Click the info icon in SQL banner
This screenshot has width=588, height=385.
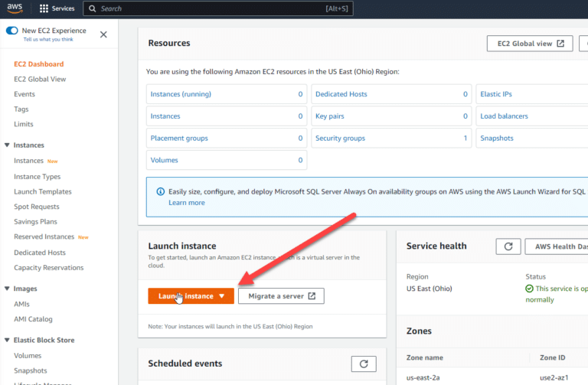pyautogui.click(x=160, y=192)
